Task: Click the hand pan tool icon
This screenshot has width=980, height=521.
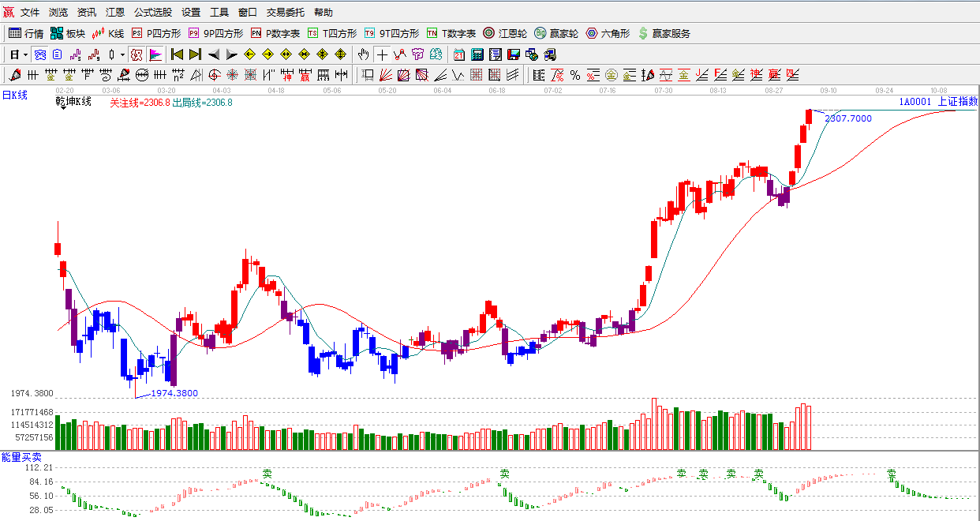Action: click(x=363, y=54)
